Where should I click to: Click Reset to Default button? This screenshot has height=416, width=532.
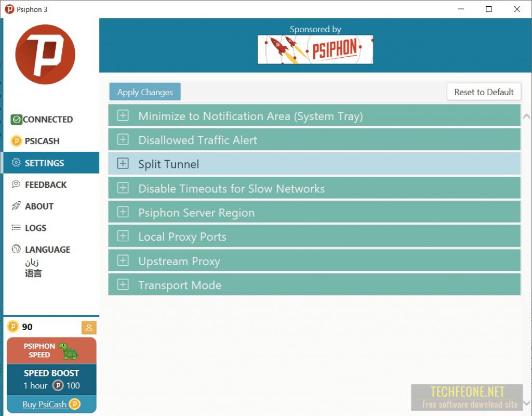tap(484, 92)
